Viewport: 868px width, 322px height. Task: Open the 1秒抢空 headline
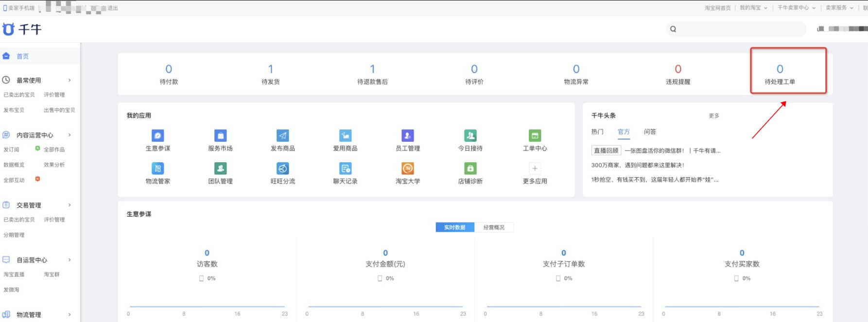point(655,180)
